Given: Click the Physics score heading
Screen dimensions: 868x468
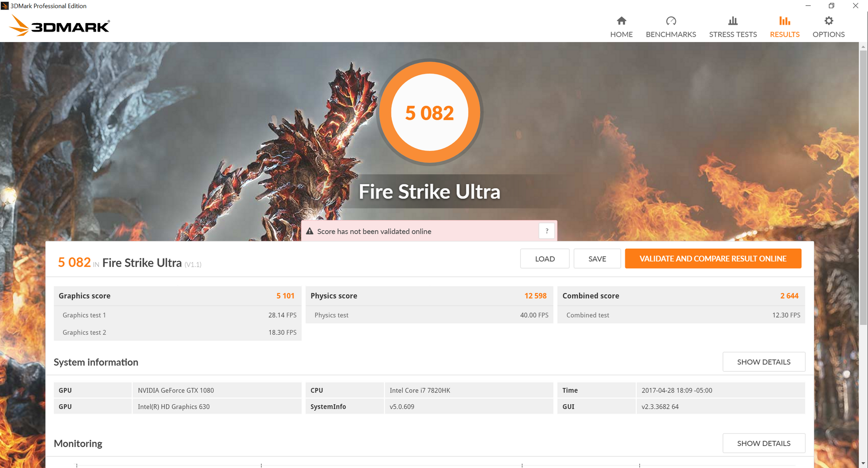Looking at the screenshot, I should point(334,296).
